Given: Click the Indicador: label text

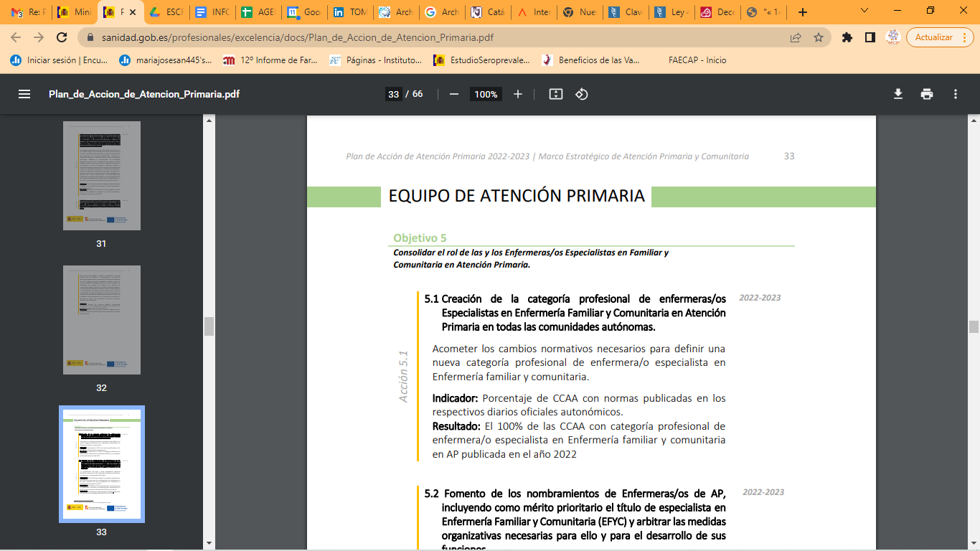Looking at the screenshot, I should pyautogui.click(x=455, y=398).
